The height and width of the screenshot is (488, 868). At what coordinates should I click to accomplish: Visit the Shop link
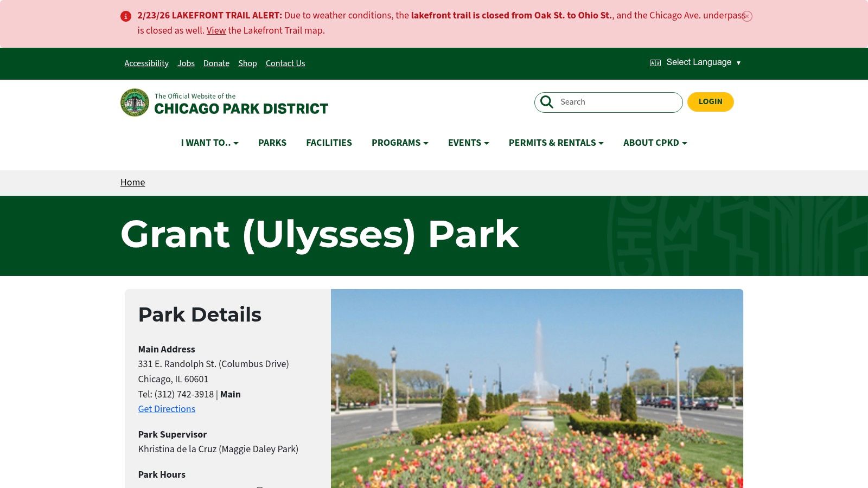click(247, 63)
